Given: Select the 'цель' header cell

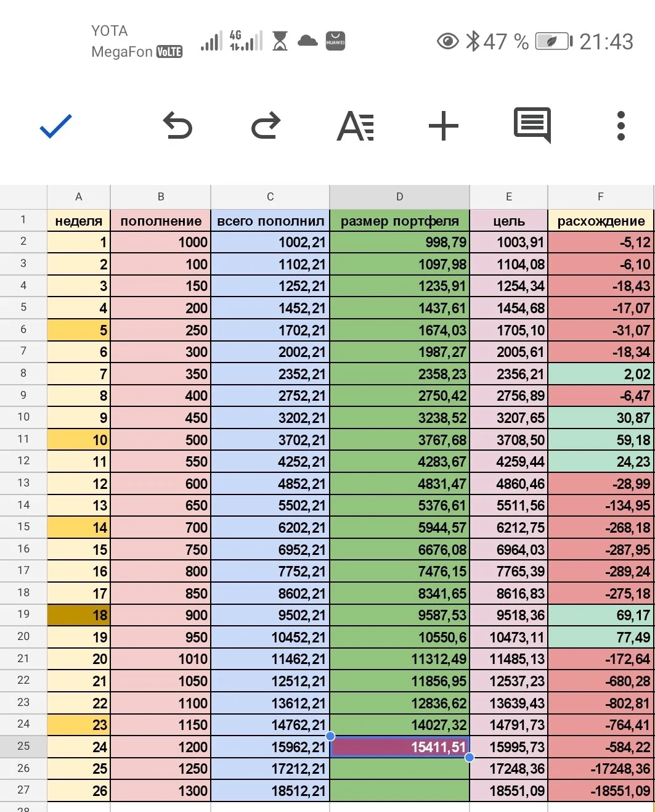Looking at the screenshot, I should click(x=509, y=221).
